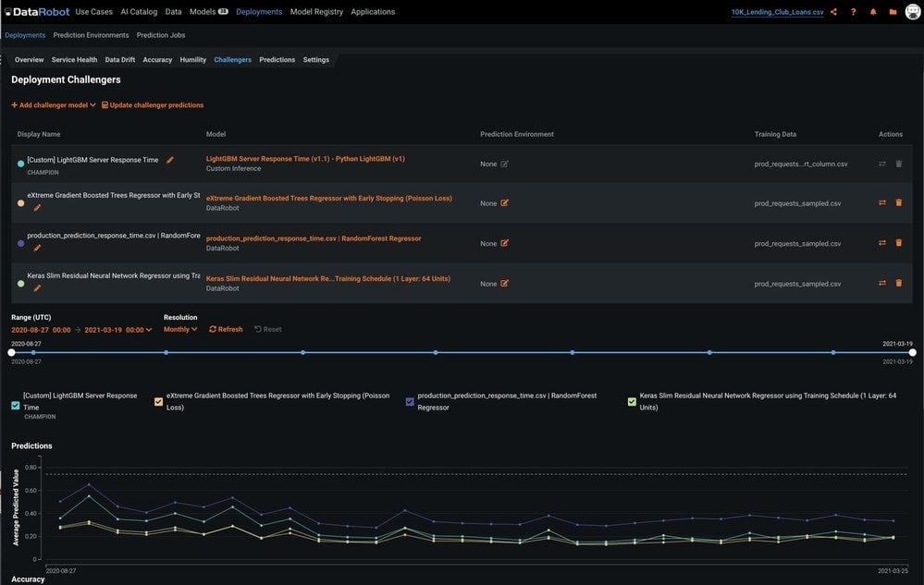924x585 pixels.
Task: Edit eXtreme Gradient Boosted Trees display name
Action: (37, 208)
